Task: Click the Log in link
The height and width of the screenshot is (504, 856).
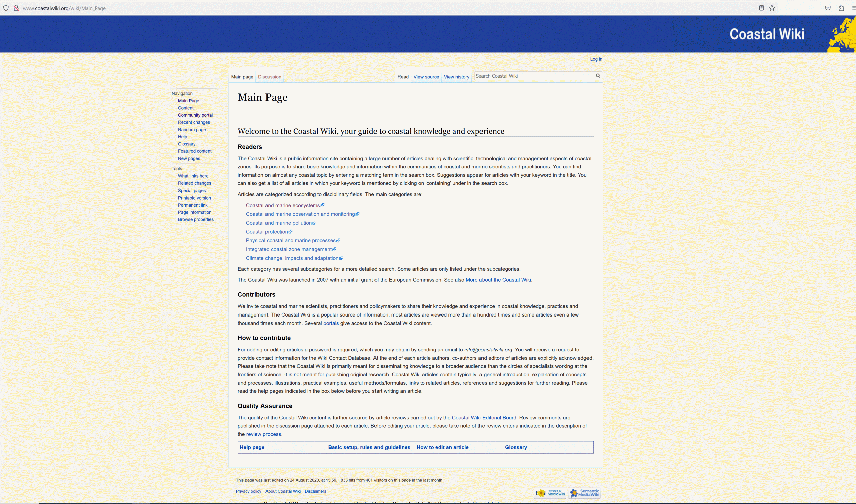Action: pyautogui.click(x=596, y=59)
